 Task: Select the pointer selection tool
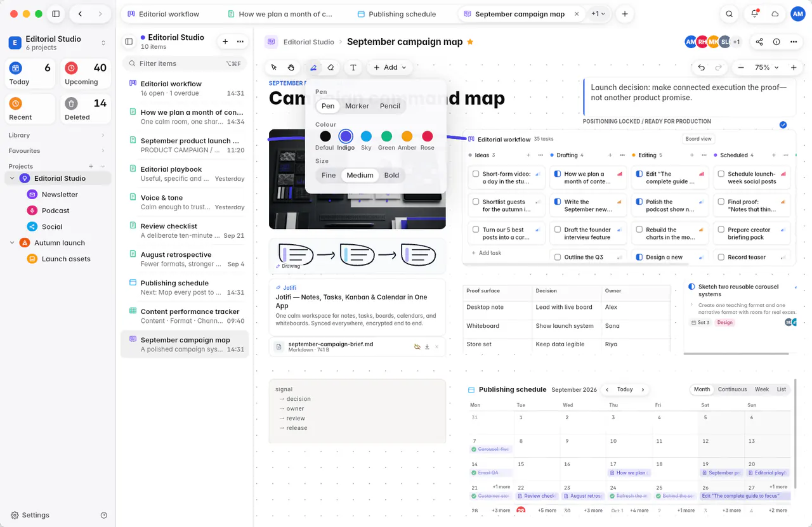tap(274, 67)
